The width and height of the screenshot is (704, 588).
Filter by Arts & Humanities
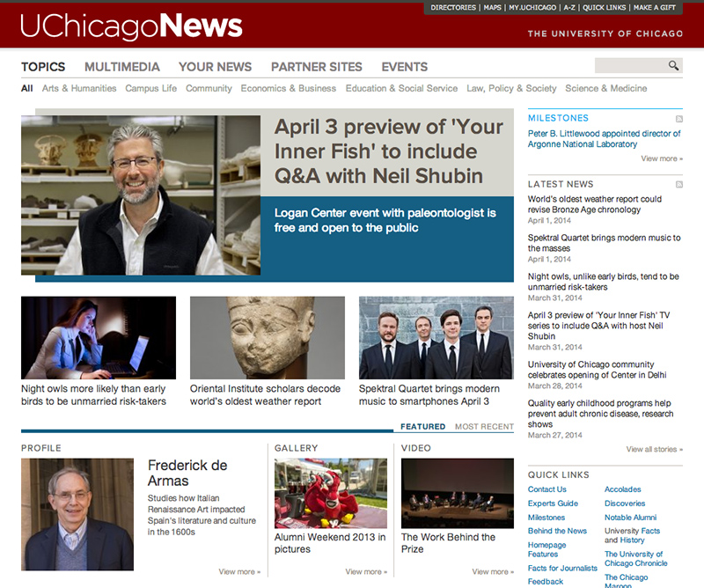click(79, 89)
